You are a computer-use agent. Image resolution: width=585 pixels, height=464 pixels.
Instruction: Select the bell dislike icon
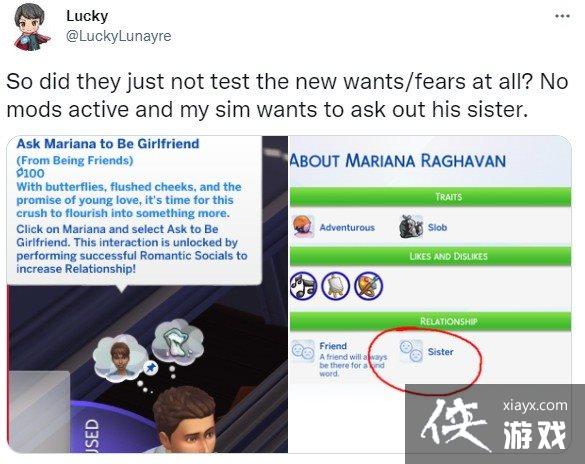[335, 286]
